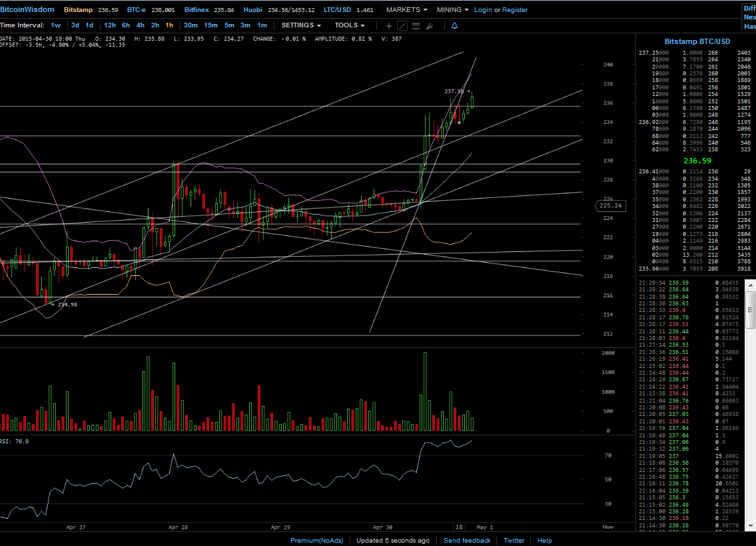The height and width of the screenshot is (546, 756).
Task: Switch time interval to 4h
Action: point(141,25)
